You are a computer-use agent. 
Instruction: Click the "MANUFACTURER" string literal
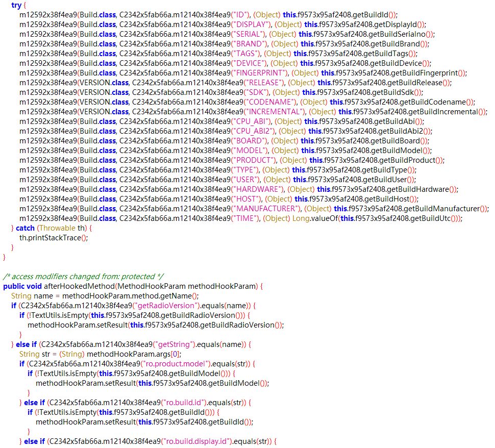tap(265, 209)
